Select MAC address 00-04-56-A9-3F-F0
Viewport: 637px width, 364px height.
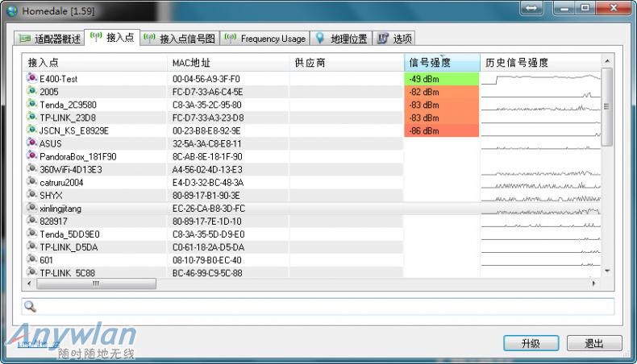pos(206,79)
